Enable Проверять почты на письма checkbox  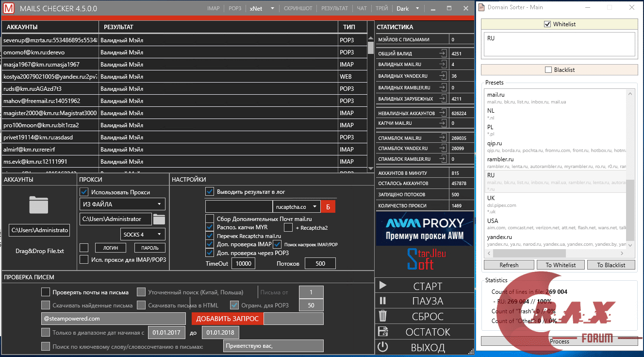click(x=46, y=292)
